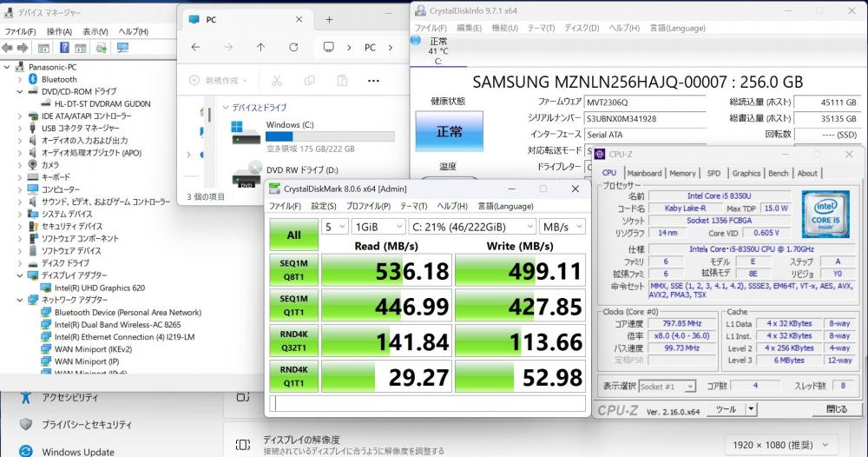Click the scan for hardware changes toolbar icon
The image size is (868, 457).
(122, 48)
